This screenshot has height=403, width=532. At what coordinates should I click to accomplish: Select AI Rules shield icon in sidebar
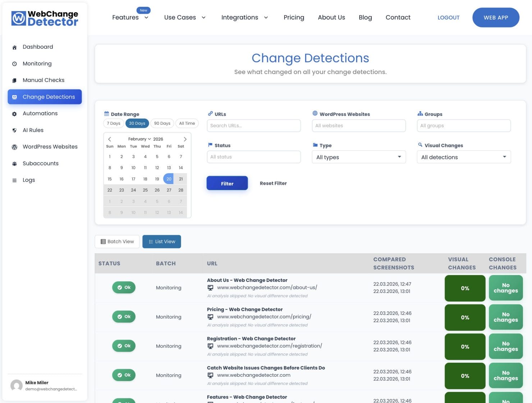(x=14, y=130)
